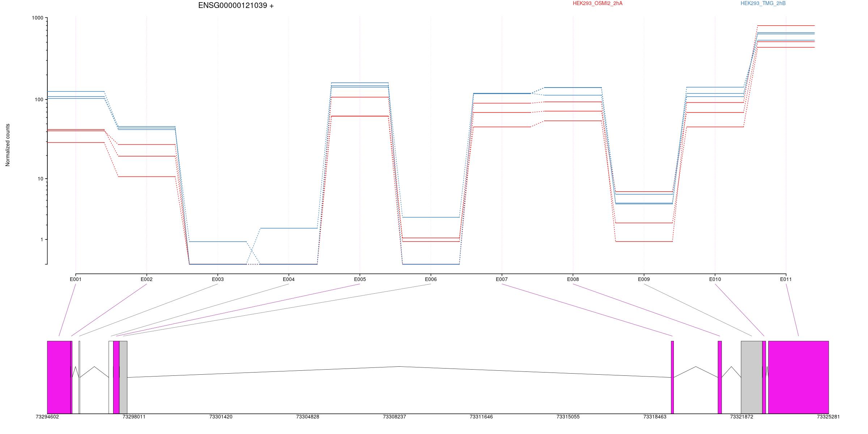Click the wide gray exon block near 73321872
Viewport: 868px width, 434px height.
(752, 377)
